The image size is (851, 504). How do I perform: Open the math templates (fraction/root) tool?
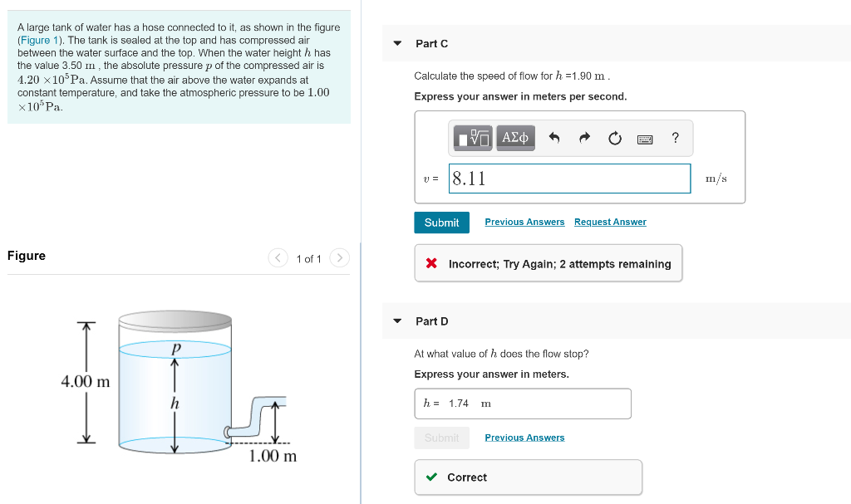[x=473, y=138]
